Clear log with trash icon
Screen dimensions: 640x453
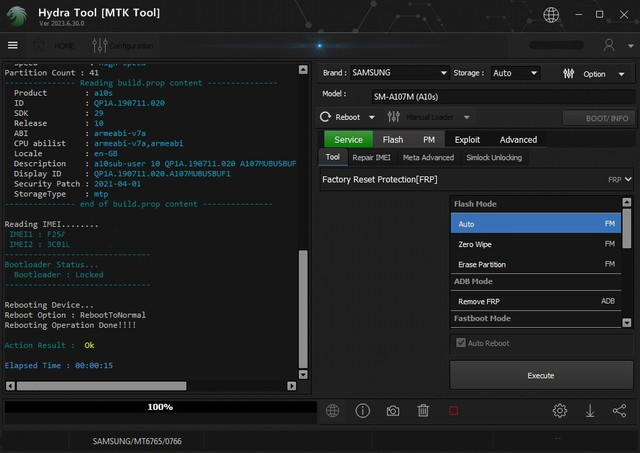[423, 411]
